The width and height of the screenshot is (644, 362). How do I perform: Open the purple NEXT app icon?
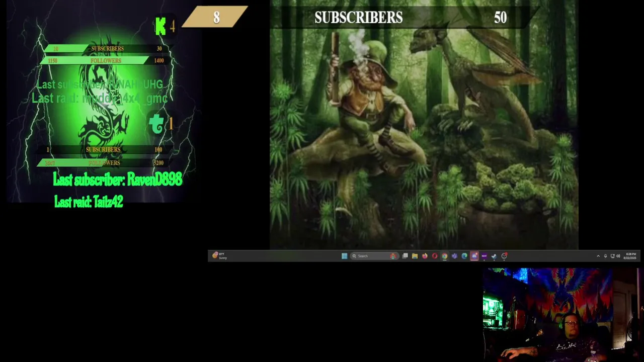point(484,256)
